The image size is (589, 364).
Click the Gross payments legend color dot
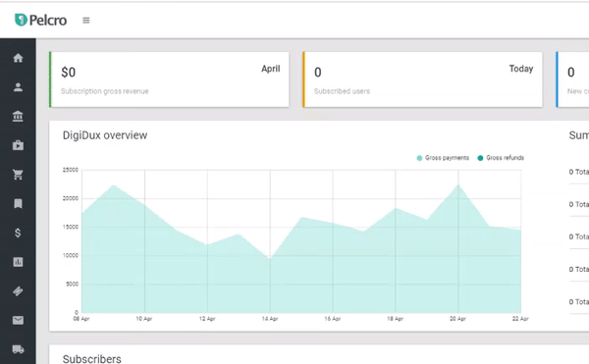pyautogui.click(x=419, y=158)
